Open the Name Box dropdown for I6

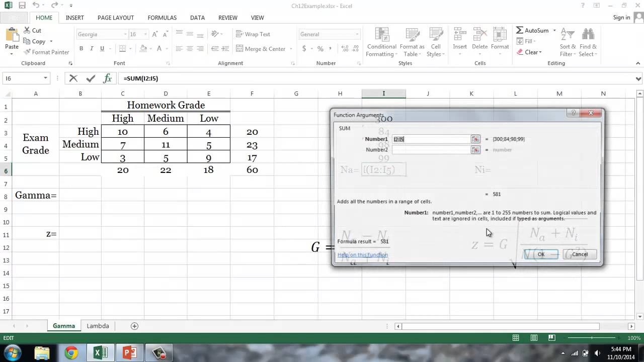[x=45, y=78]
